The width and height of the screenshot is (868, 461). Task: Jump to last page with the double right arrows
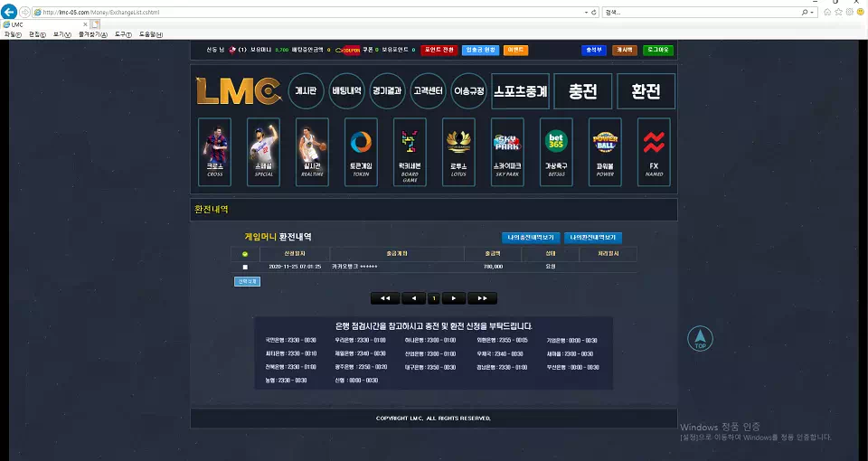[x=482, y=298]
